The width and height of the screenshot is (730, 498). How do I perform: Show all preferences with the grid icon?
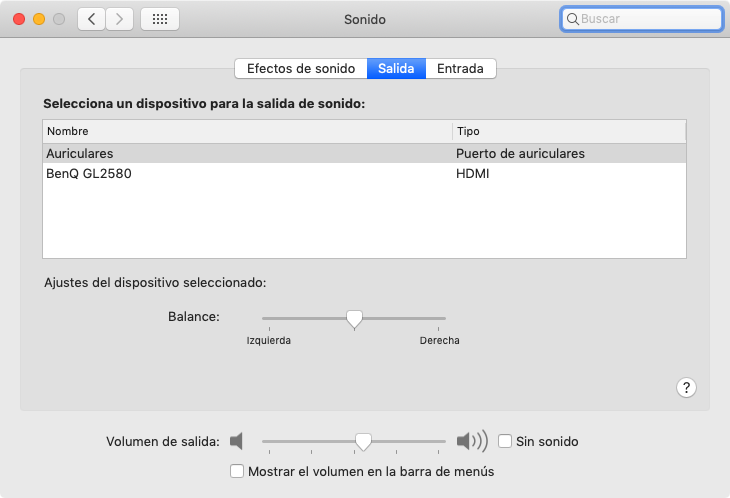160,19
